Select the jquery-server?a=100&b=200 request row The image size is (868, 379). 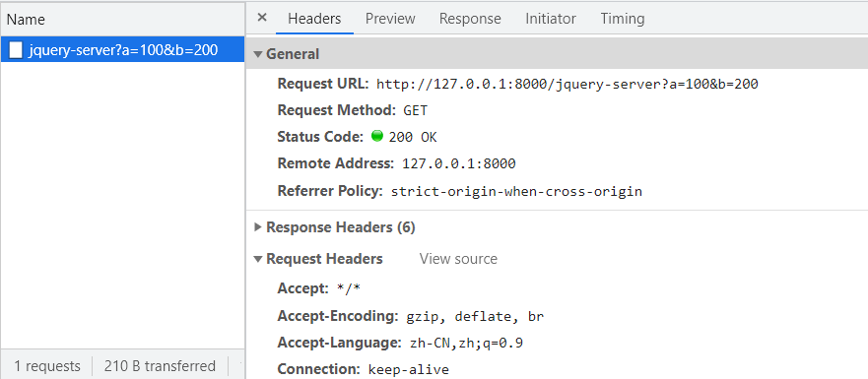coord(122,50)
